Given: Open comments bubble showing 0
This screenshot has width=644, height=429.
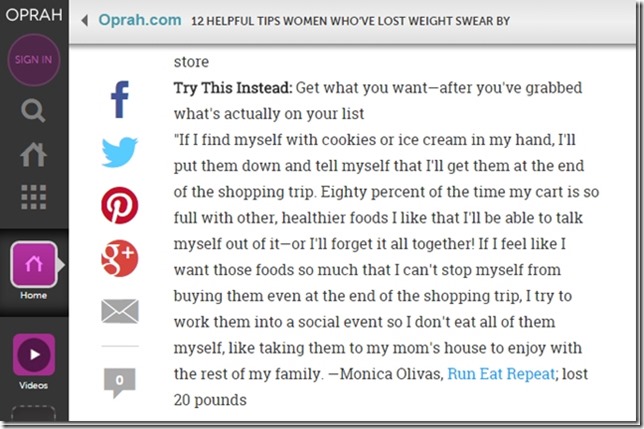Looking at the screenshot, I should [120, 383].
